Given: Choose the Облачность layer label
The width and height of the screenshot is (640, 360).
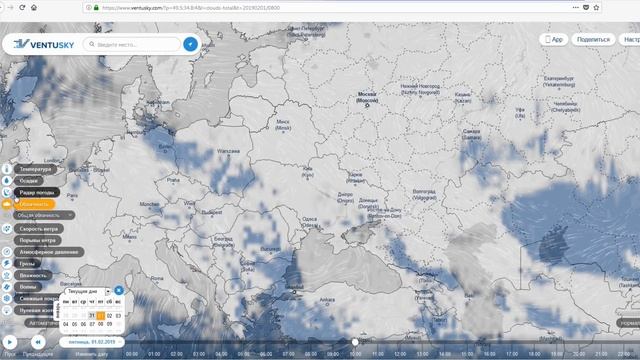Looking at the screenshot, I should pyautogui.click(x=34, y=204).
